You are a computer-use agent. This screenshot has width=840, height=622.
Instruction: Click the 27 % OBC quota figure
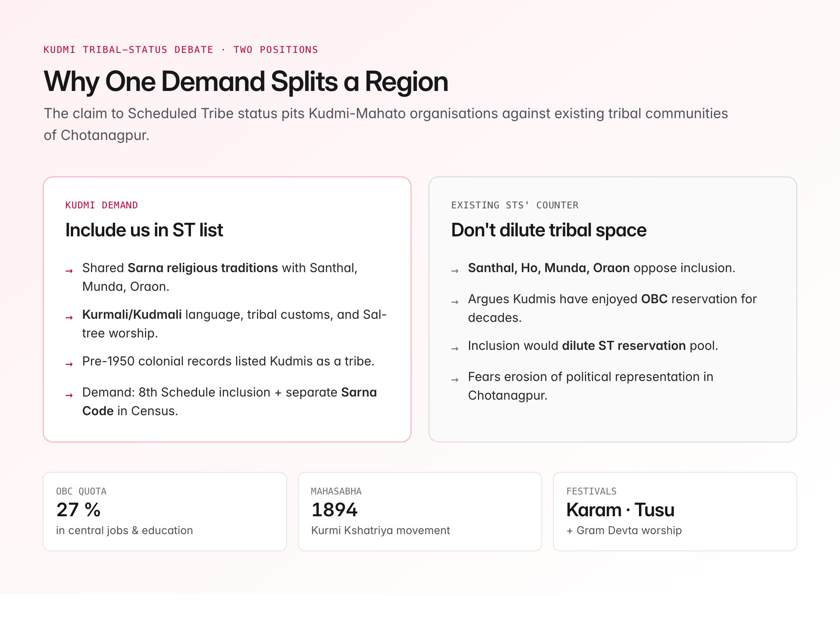click(79, 510)
